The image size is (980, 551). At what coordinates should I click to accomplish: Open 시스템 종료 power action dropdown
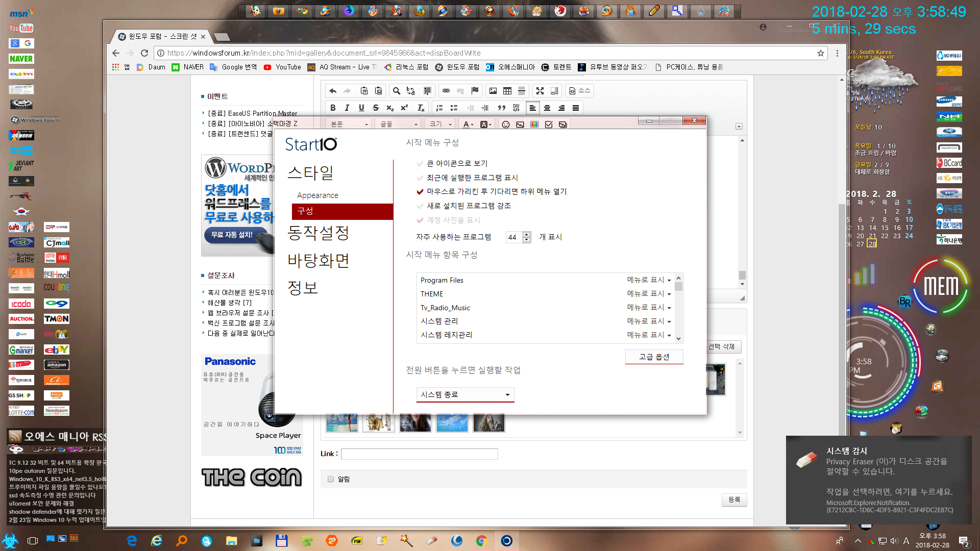[465, 395]
